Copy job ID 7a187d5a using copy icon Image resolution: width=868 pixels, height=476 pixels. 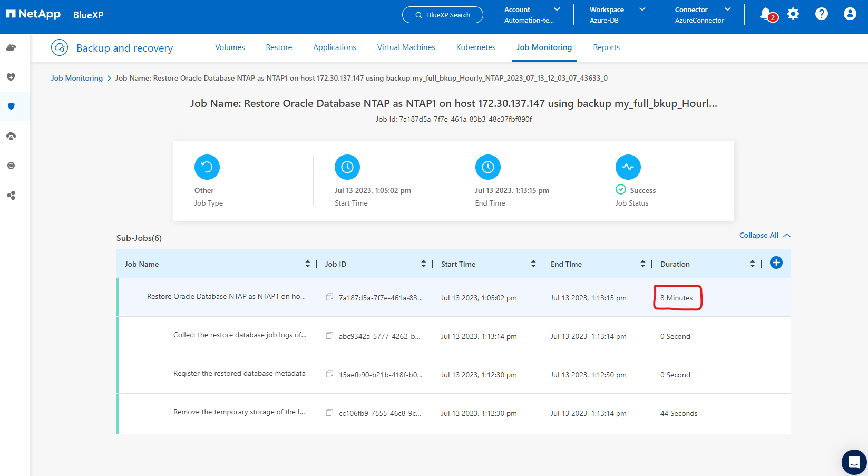(329, 297)
